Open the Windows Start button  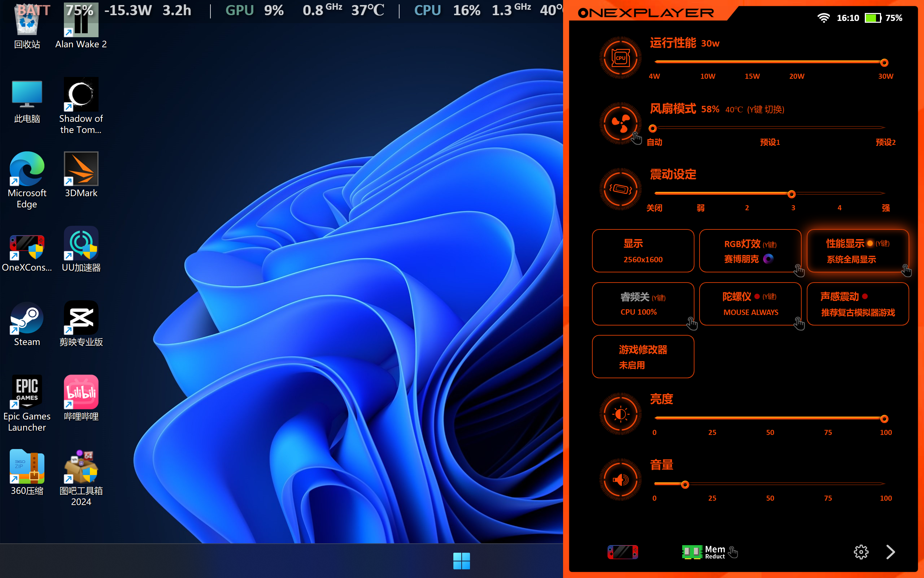coord(461,561)
